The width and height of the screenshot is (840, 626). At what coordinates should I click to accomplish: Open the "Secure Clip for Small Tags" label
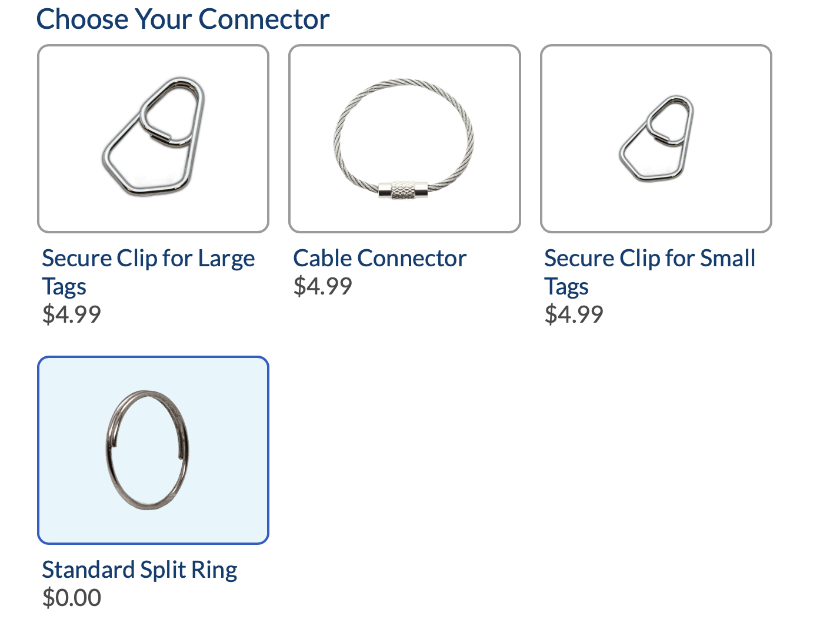pos(649,259)
